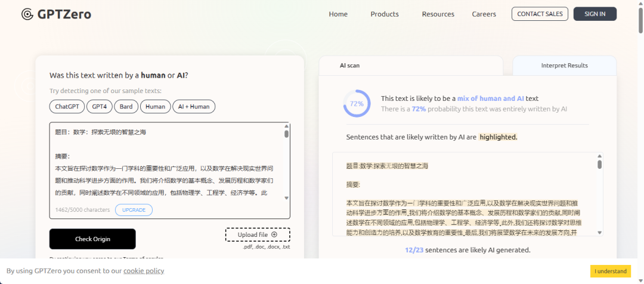
Task: Click the I understand cookie button
Action: pyautogui.click(x=611, y=271)
